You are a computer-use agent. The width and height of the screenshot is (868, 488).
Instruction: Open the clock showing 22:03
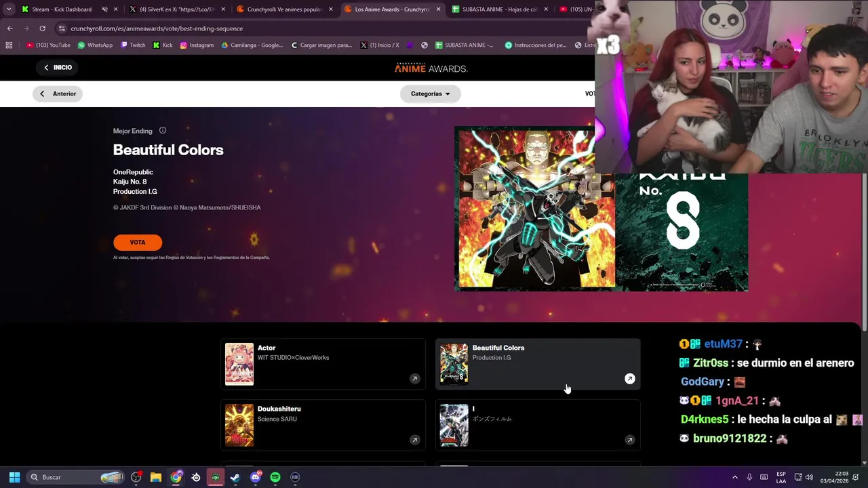(833, 477)
